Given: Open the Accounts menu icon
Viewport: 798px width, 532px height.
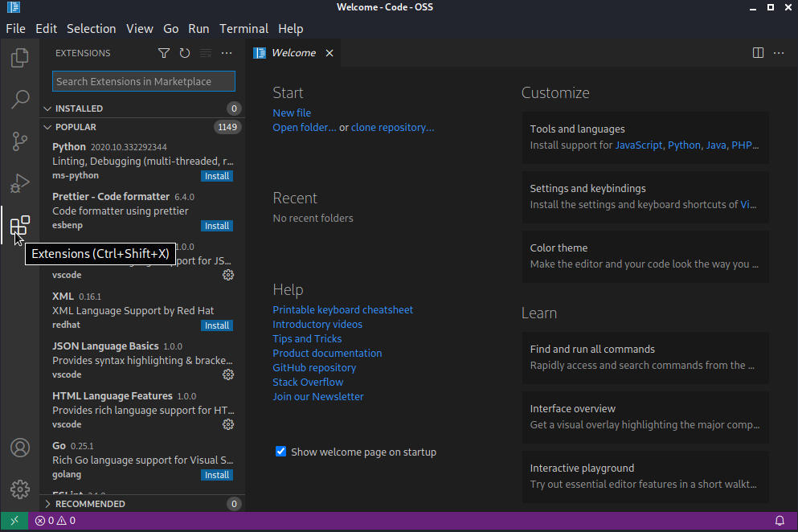Looking at the screenshot, I should 20,448.
